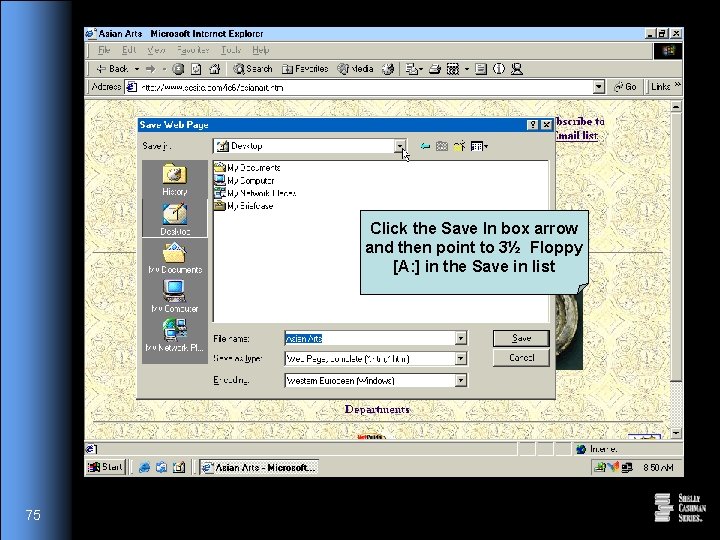Click the File name text field

(370, 338)
